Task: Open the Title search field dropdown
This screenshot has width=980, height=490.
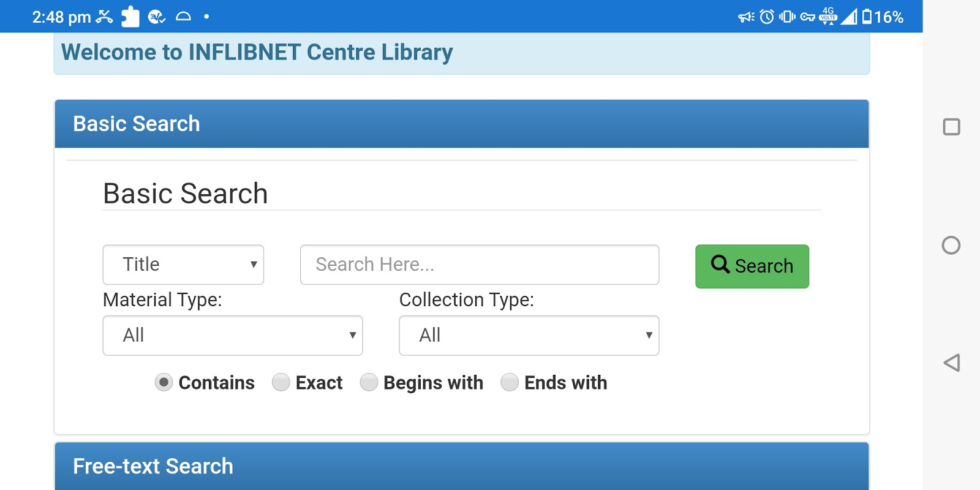Action: [183, 265]
